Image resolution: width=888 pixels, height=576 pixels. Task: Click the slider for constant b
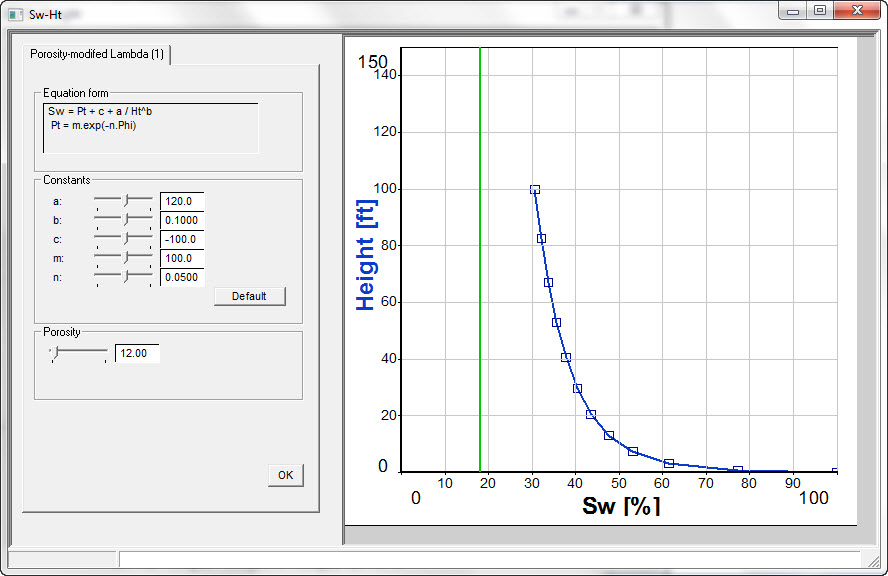click(x=124, y=220)
